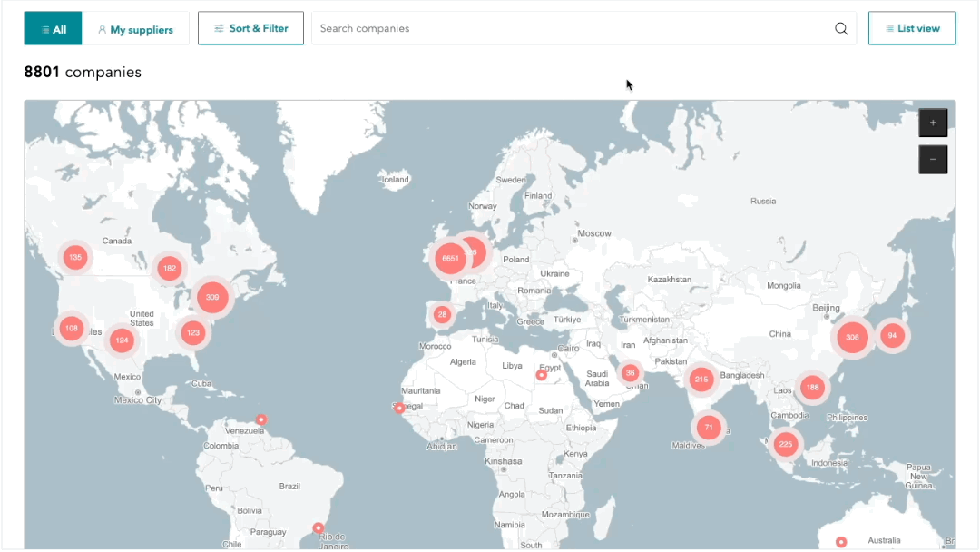Click the Kazakhstan map label
980x552 pixels.
tap(670, 280)
